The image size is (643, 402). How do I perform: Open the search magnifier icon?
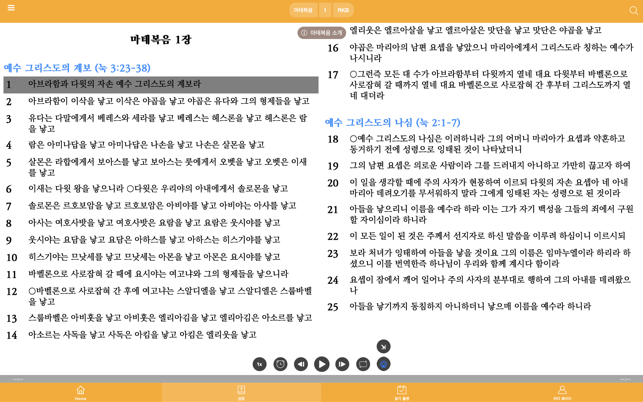pos(634,11)
